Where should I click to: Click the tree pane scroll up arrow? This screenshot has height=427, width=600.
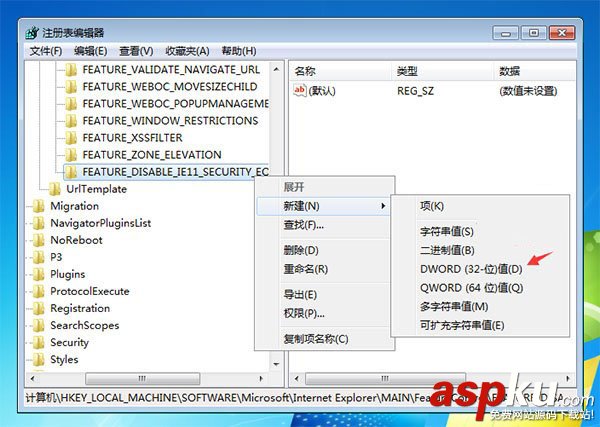point(276,70)
